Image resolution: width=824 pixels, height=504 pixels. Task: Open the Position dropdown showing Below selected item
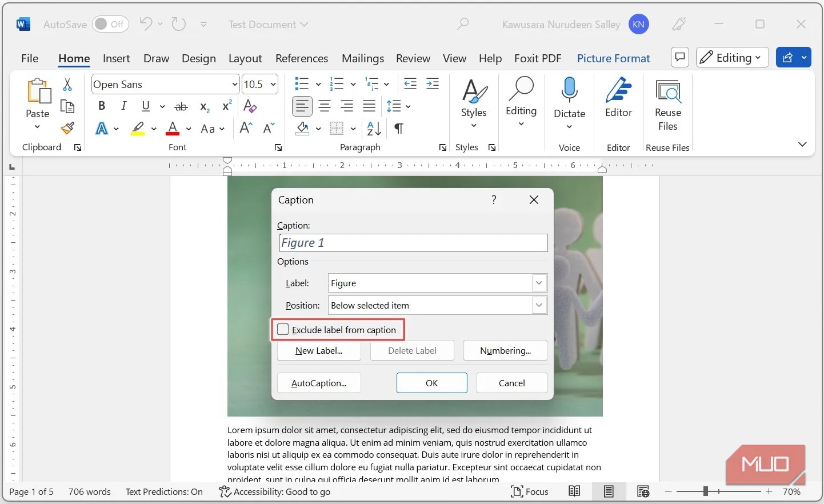(x=538, y=305)
